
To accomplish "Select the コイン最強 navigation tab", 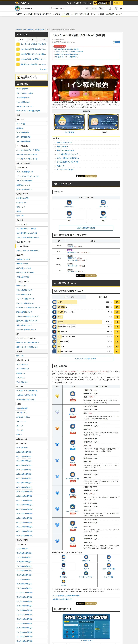I will (x=65, y=14).
